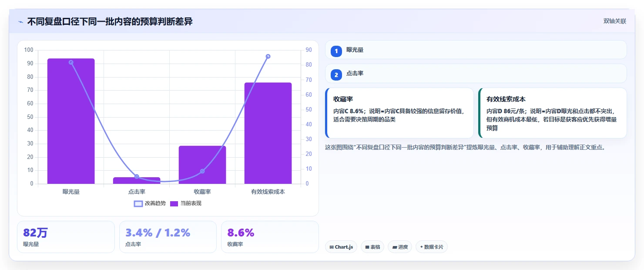The width and height of the screenshot is (644, 270).
Task: Click the x-axis label 曝光量
Action: [71, 192]
